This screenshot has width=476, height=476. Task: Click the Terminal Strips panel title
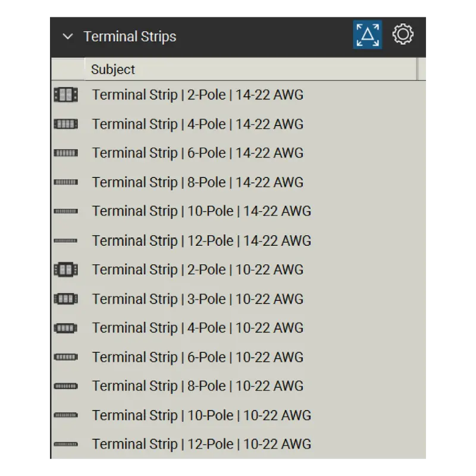click(x=130, y=37)
